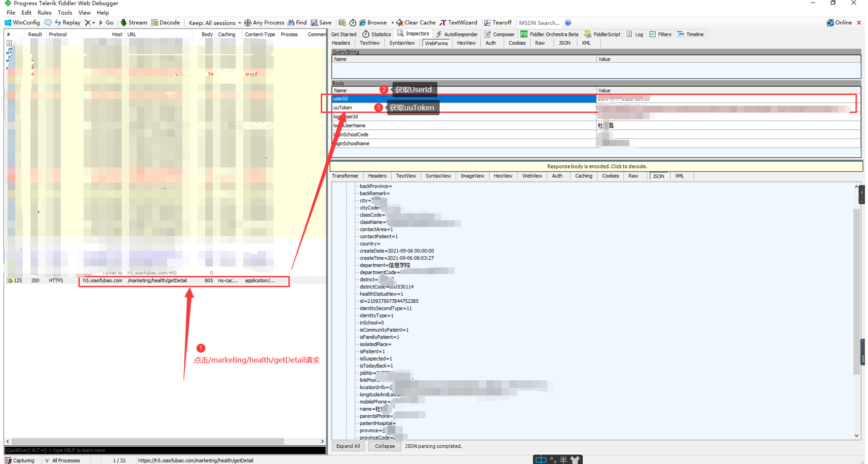Click the MSDN Search field
This screenshot has width=868, height=464.
tap(539, 23)
